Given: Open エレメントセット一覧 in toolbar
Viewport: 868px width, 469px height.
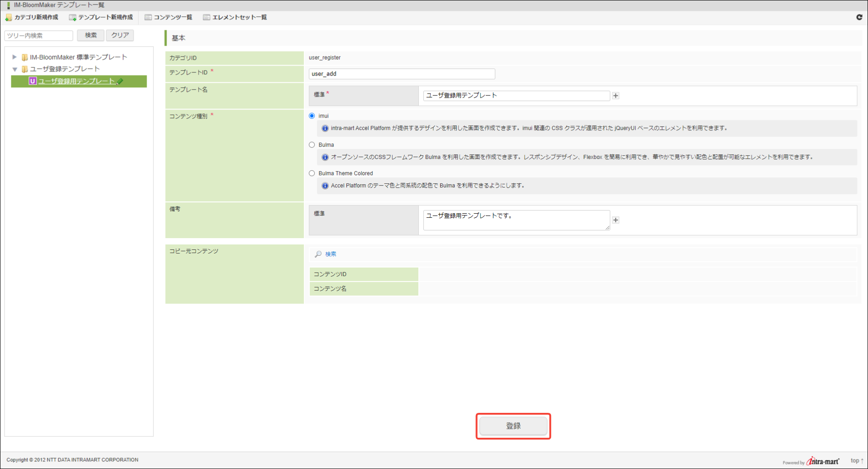Looking at the screenshot, I should (x=235, y=17).
